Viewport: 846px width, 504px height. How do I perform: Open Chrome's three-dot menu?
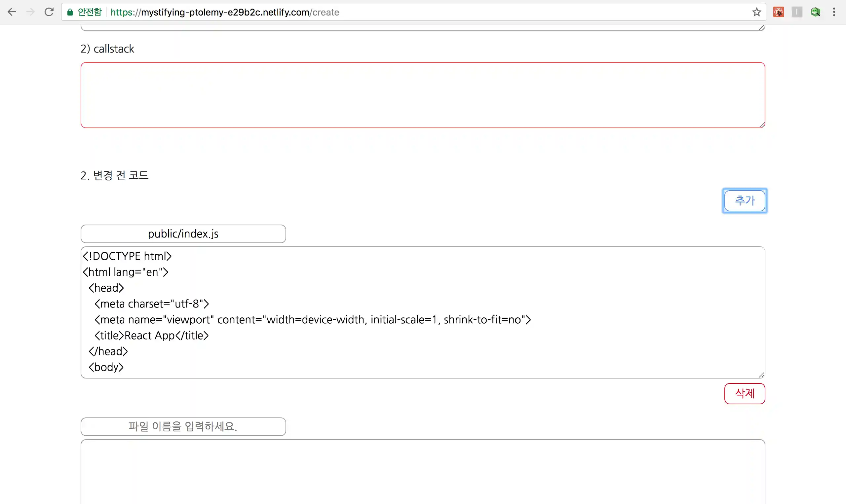tap(834, 12)
